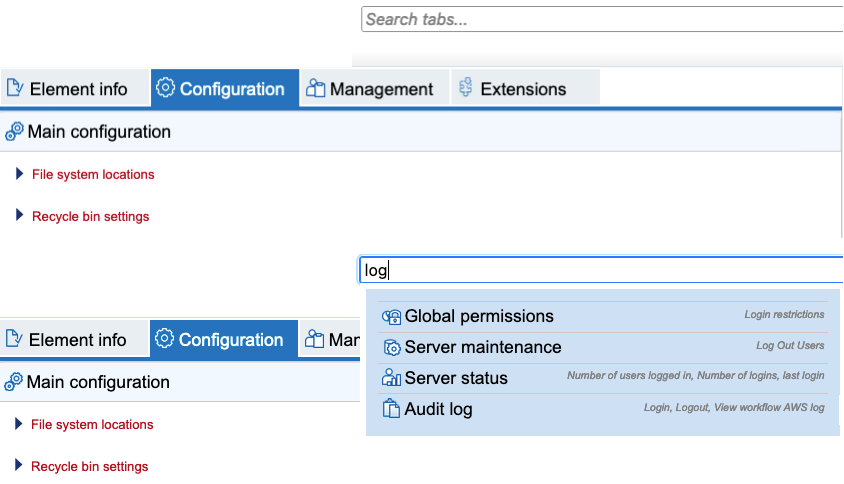Click the Configuration gear icon in the lower tab bar

click(164, 338)
